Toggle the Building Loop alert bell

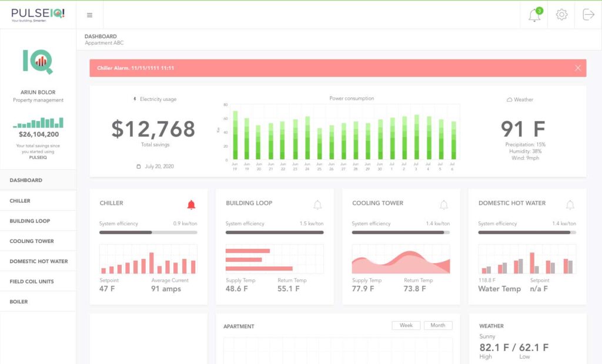317,205
